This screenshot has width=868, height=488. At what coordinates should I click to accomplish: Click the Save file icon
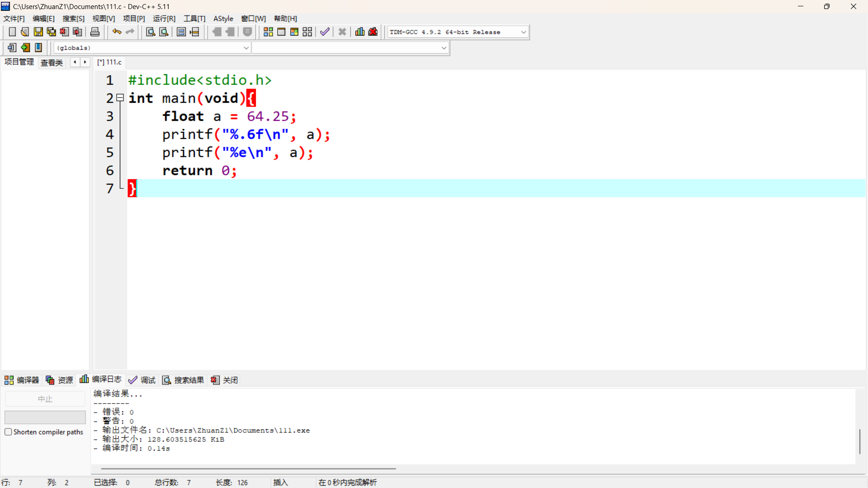pos(38,32)
